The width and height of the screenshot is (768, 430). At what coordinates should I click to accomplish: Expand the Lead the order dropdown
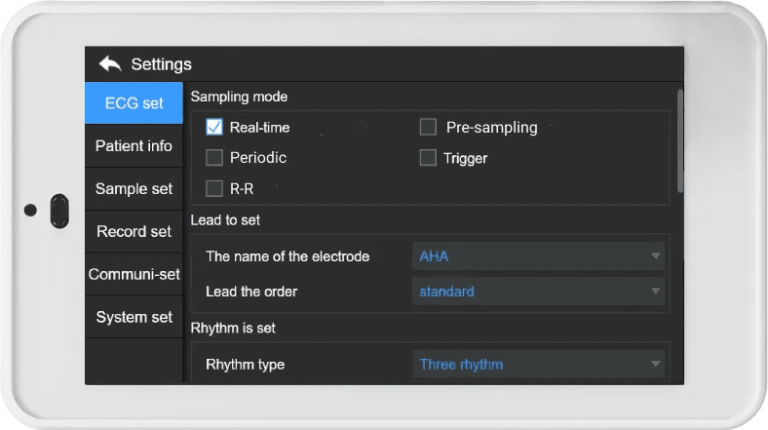[538, 292]
